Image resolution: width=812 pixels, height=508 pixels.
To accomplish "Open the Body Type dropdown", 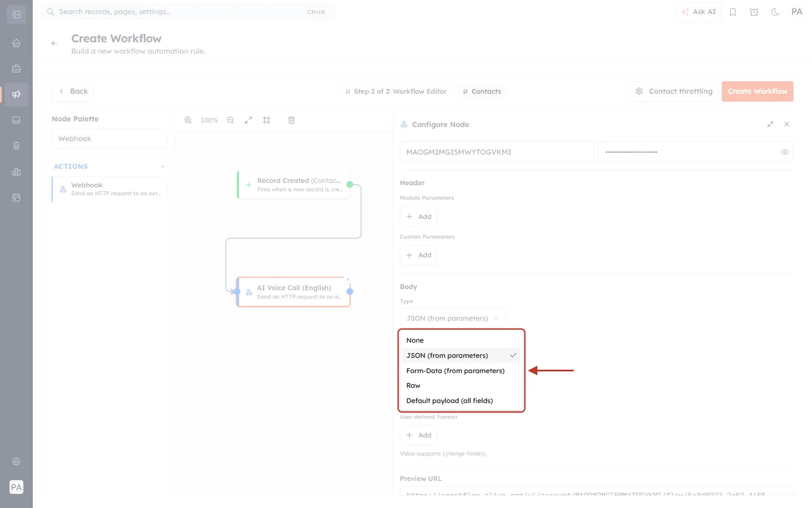I will [453, 318].
